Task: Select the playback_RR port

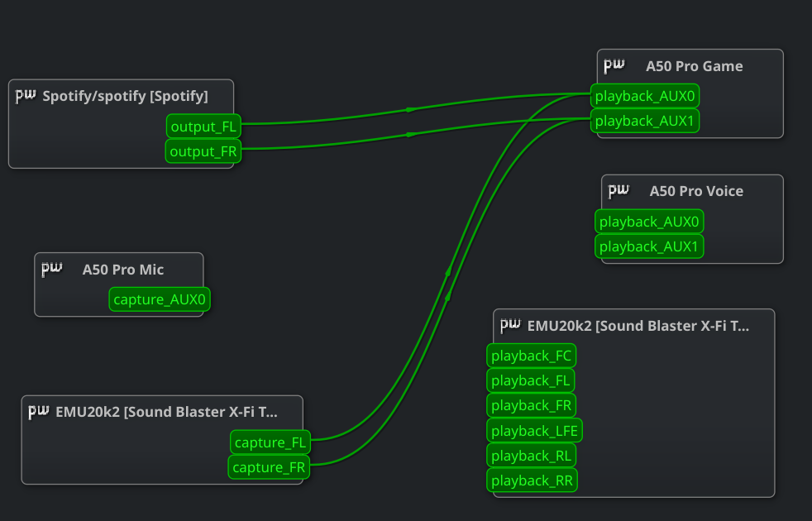Action: [532, 480]
